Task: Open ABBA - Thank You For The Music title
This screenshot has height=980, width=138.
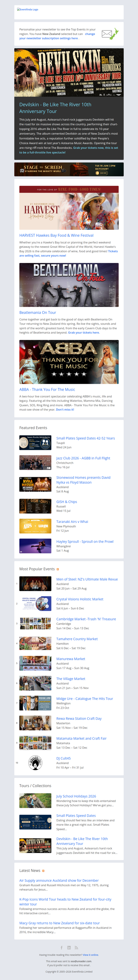Action: point(47,390)
